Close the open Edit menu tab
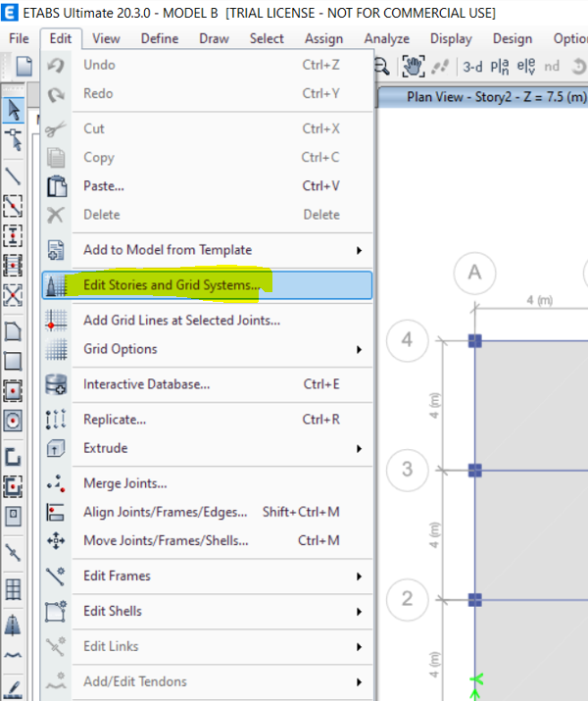588x701 pixels. [x=61, y=38]
